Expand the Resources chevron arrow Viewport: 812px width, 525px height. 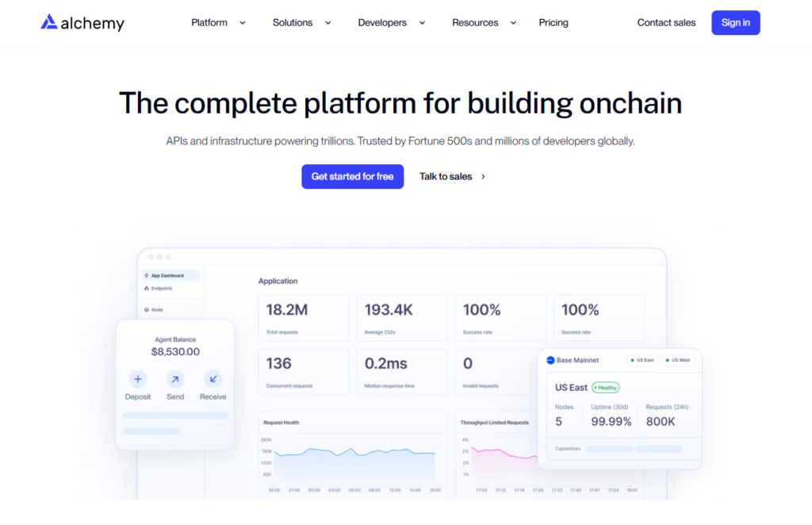pyautogui.click(x=513, y=23)
